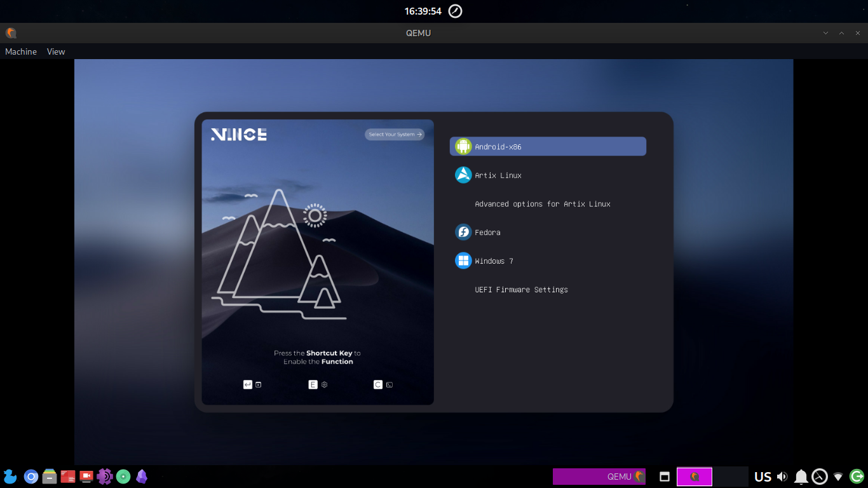Click the E key edit shortcut icon
Viewport: 868px width, 488px height.
pyautogui.click(x=313, y=384)
